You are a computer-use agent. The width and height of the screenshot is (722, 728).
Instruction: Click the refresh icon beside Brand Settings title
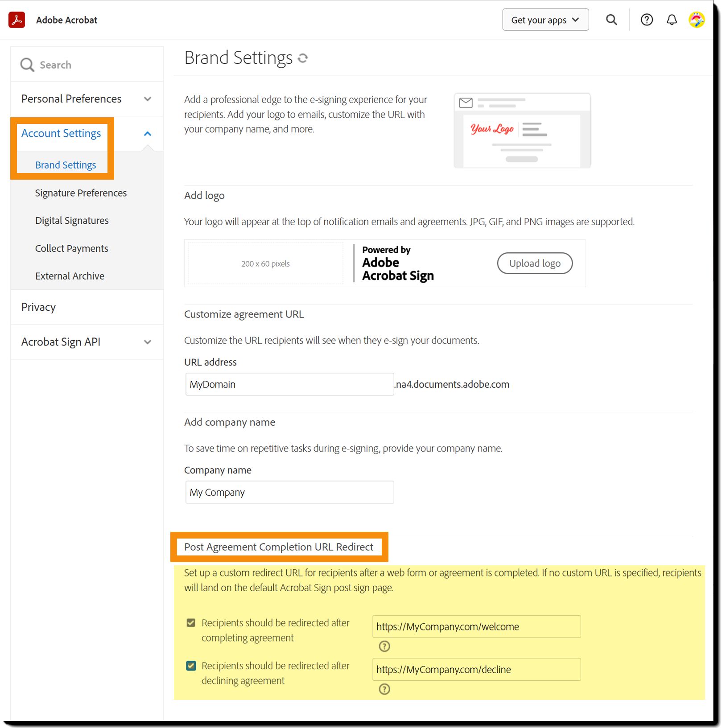(x=303, y=58)
